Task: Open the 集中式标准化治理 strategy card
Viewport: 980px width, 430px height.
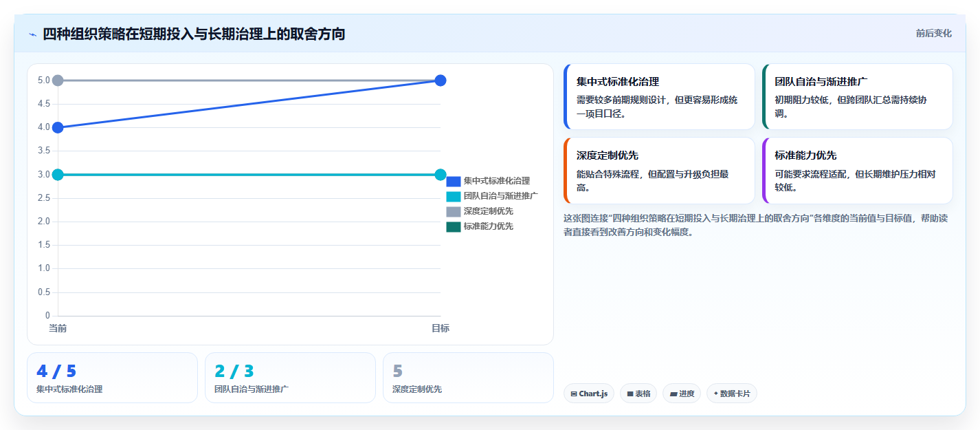Action: click(x=659, y=97)
